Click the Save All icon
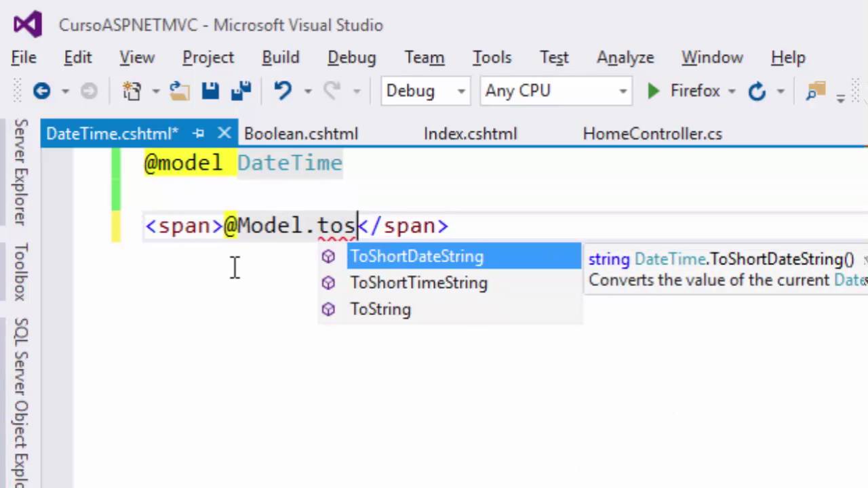Screen dimensions: 868x488 tap(241, 91)
